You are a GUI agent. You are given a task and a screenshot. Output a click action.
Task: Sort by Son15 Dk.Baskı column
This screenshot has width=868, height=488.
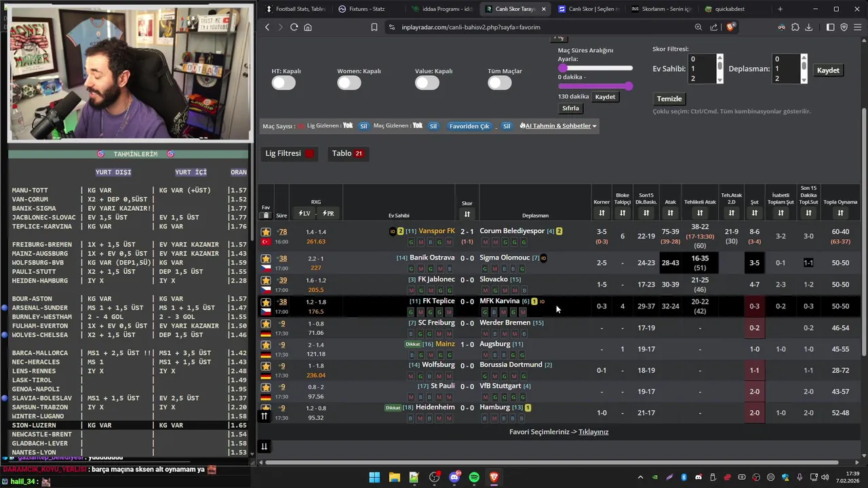coord(646,213)
